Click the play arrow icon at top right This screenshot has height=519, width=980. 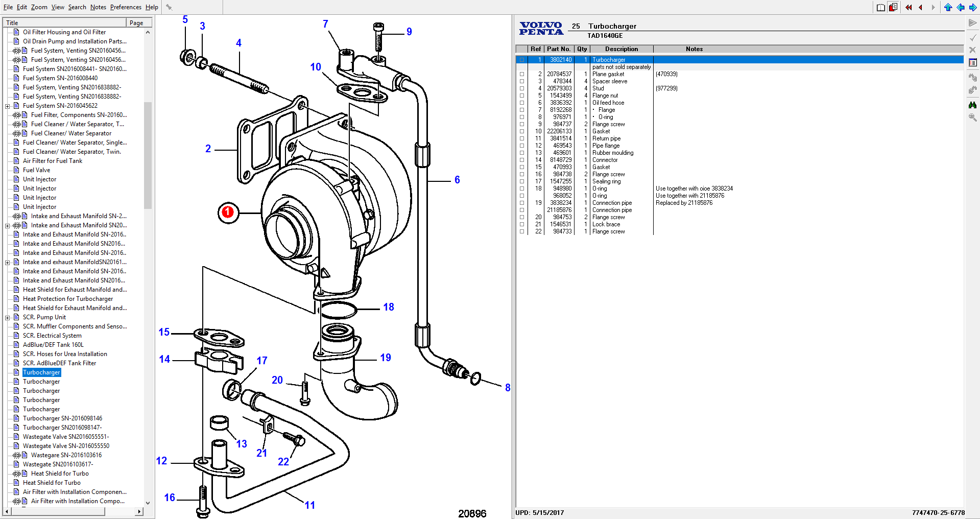(972, 22)
